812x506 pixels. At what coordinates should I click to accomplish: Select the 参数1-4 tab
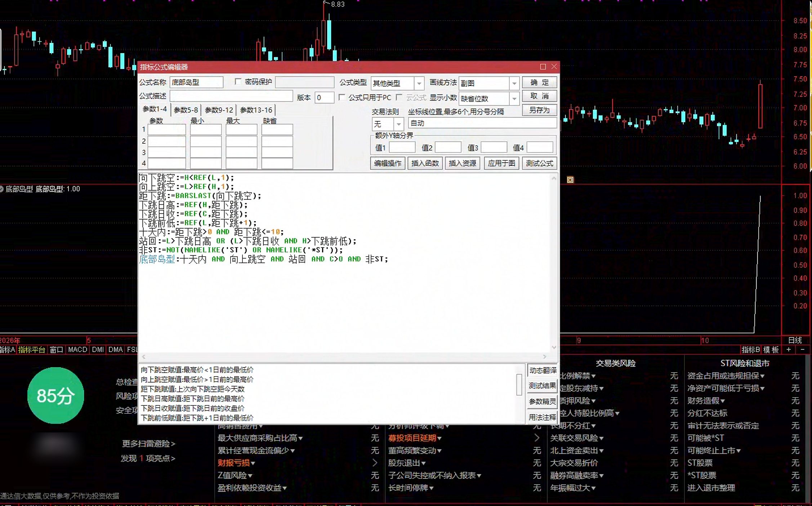pos(155,109)
